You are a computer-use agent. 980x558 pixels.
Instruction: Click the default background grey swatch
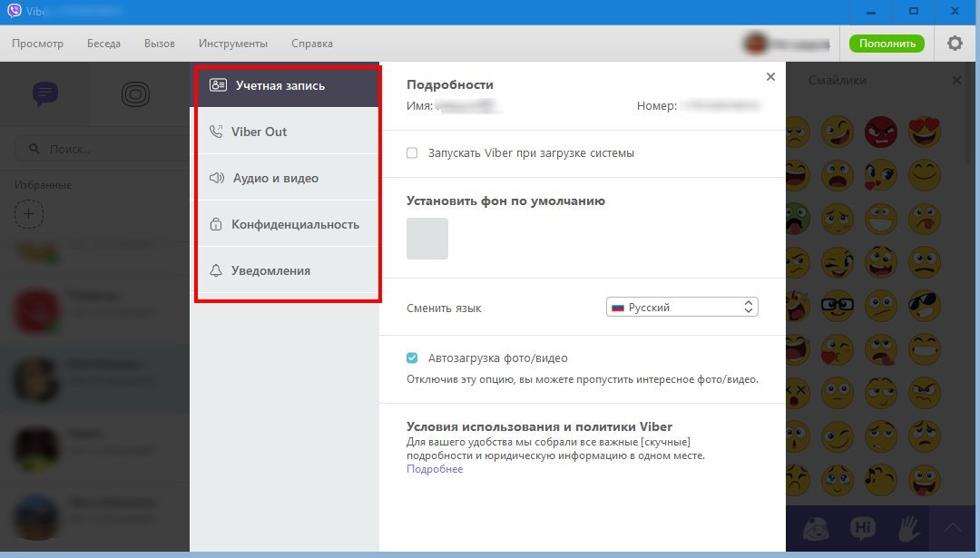427,239
